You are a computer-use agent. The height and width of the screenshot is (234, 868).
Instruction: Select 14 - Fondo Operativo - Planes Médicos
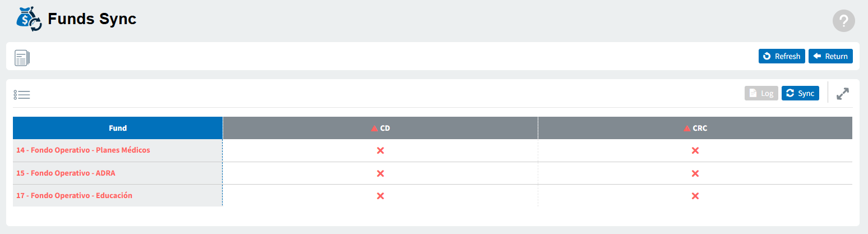pyautogui.click(x=83, y=150)
